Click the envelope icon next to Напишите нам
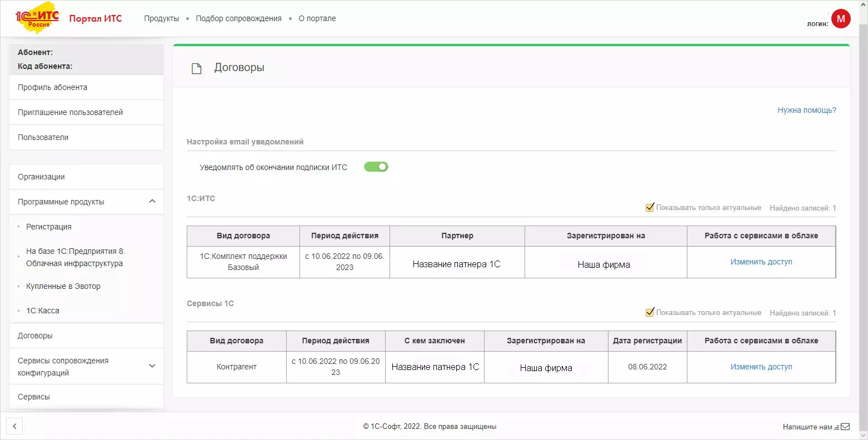The width and height of the screenshot is (868, 440). coord(845,427)
